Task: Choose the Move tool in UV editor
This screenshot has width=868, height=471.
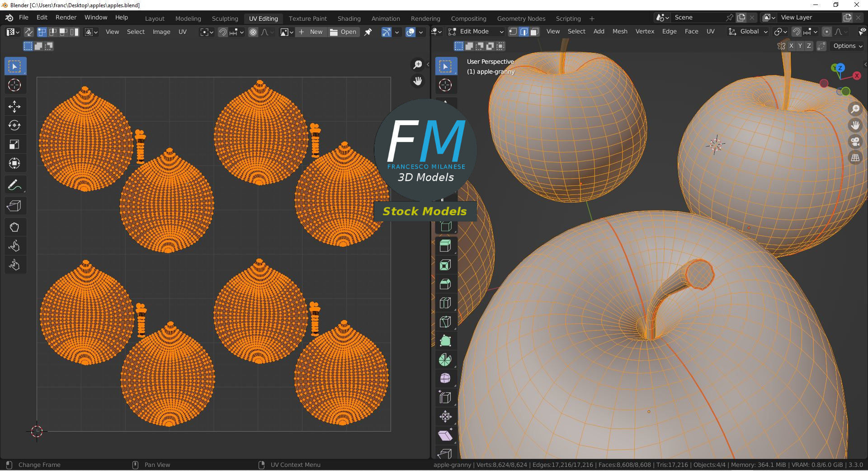Action: pos(15,106)
